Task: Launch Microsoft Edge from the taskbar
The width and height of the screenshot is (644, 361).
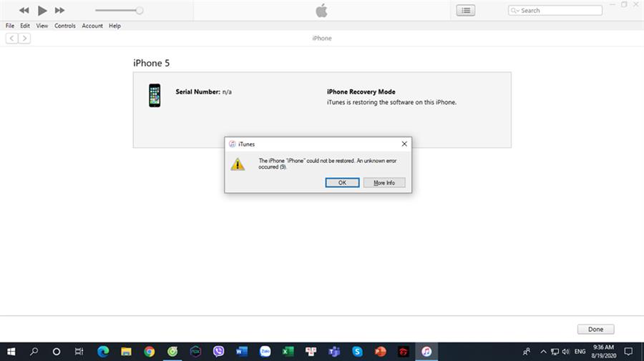Action: coord(103,352)
